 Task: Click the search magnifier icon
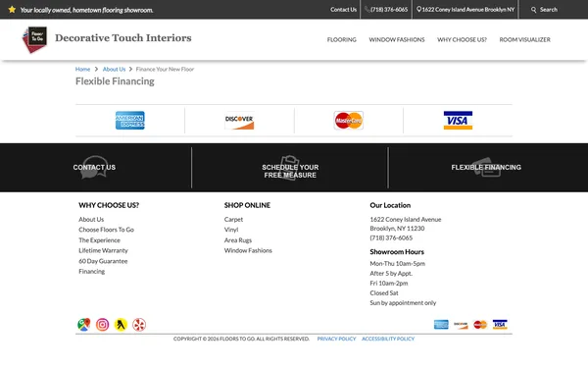pos(534,10)
